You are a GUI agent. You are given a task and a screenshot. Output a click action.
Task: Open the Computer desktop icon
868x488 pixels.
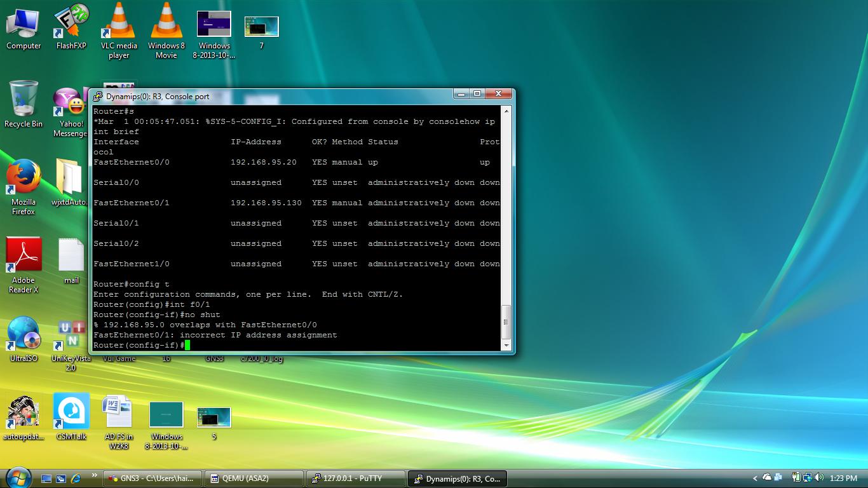pyautogui.click(x=24, y=24)
